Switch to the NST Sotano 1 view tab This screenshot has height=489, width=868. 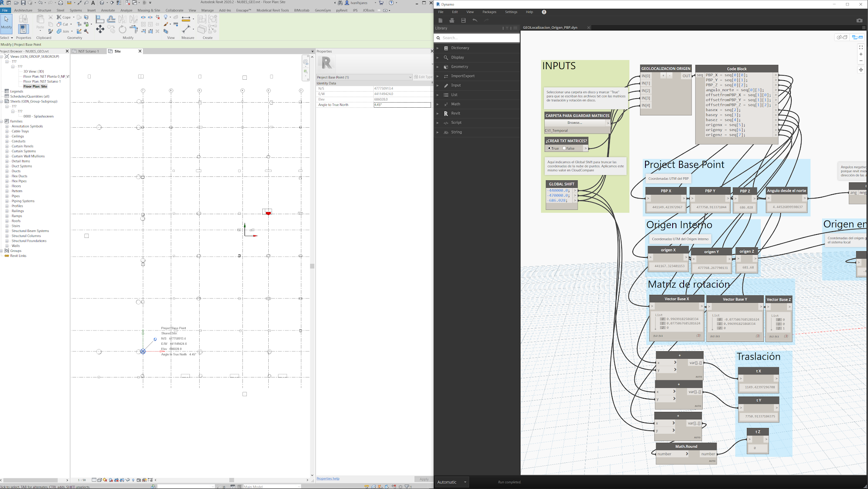coord(88,51)
